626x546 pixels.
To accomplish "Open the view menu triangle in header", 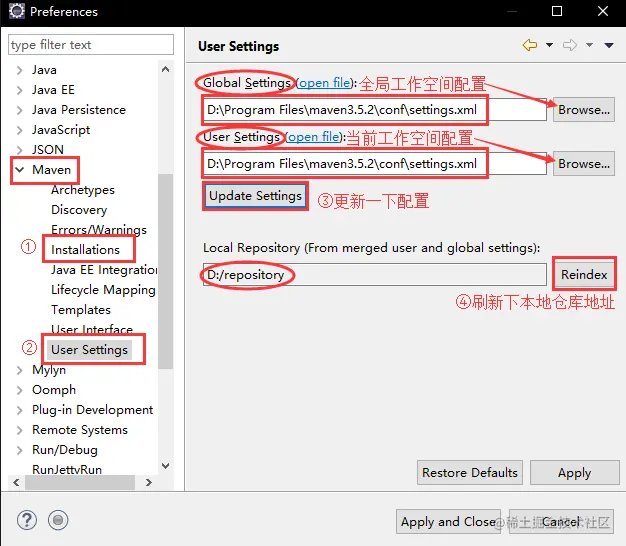I will 609,46.
